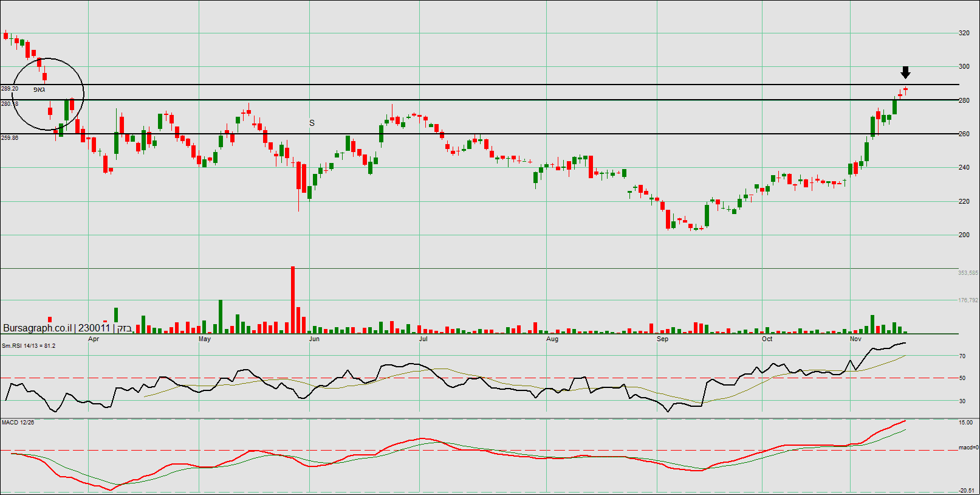Screen dimensions: 980x495
Task: Click the Apr month marker on timeline
Action: [x=94, y=339]
